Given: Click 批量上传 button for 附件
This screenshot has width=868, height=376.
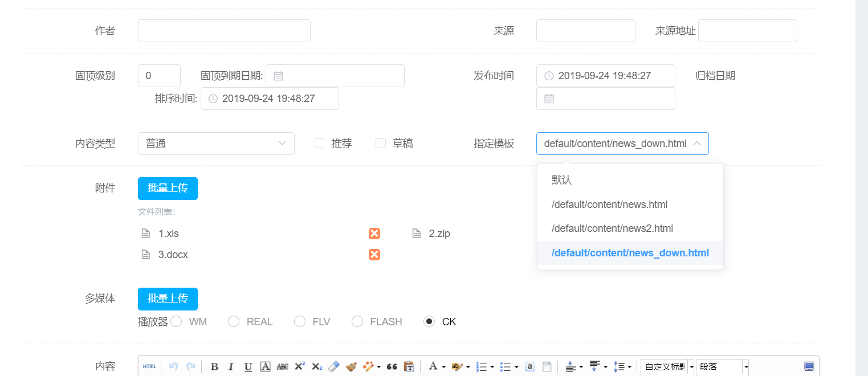Looking at the screenshot, I should [168, 189].
